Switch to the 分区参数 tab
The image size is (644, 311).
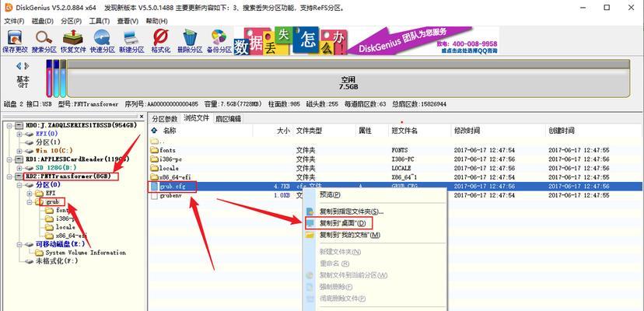(165, 119)
